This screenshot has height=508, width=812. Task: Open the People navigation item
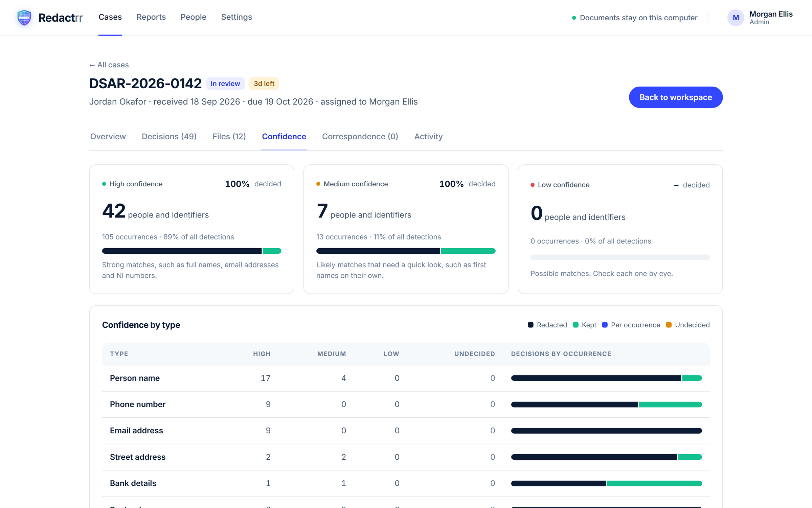pyautogui.click(x=193, y=17)
